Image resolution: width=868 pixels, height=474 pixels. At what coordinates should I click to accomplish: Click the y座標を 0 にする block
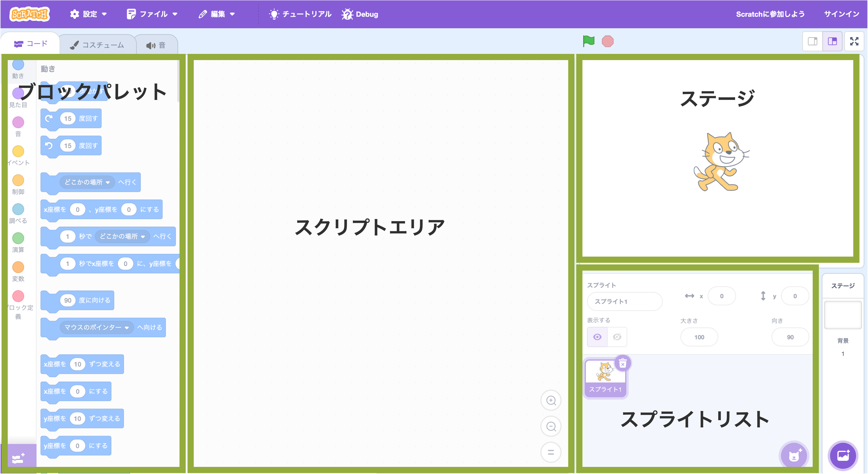click(x=76, y=446)
